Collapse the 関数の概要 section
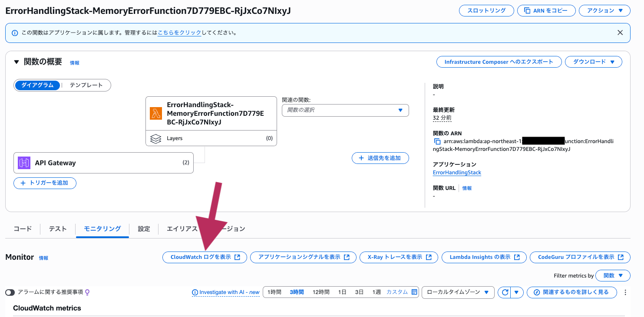The width and height of the screenshot is (644, 317). click(x=17, y=62)
